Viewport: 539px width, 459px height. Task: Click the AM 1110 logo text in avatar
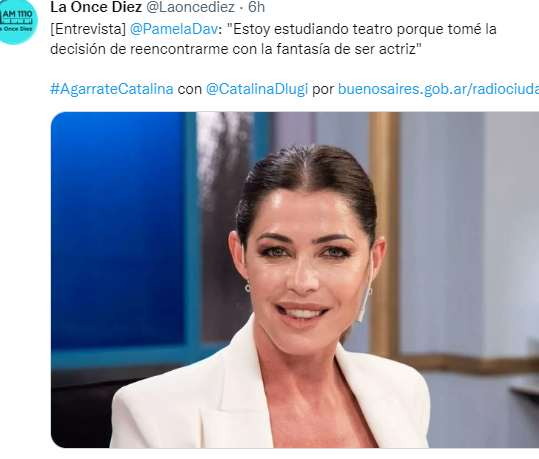coord(17,14)
